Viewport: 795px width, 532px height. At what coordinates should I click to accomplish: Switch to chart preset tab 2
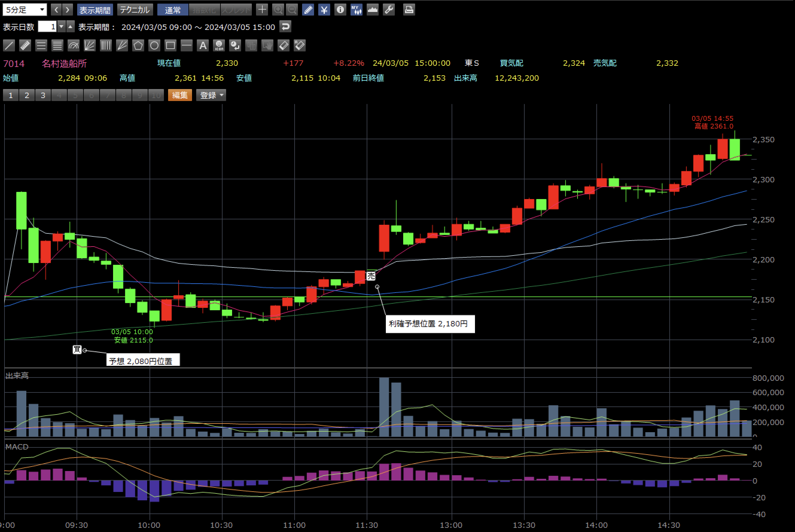(x=27, y=95)
